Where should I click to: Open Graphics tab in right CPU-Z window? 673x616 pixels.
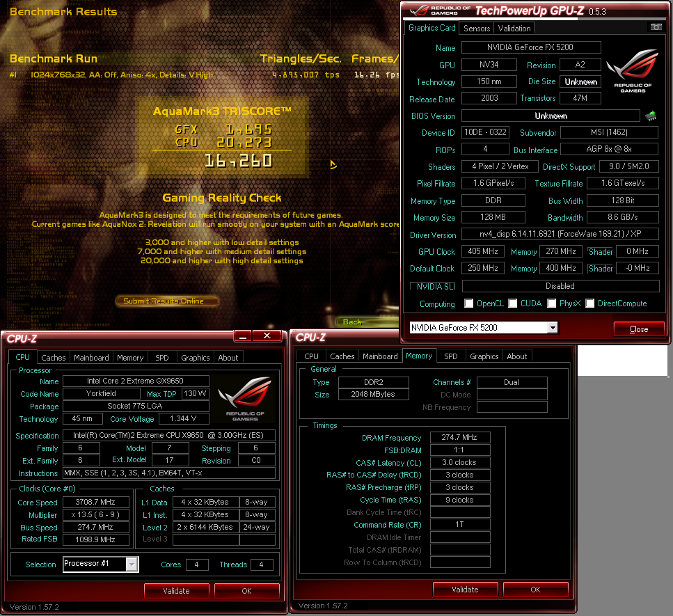(484, 356)
